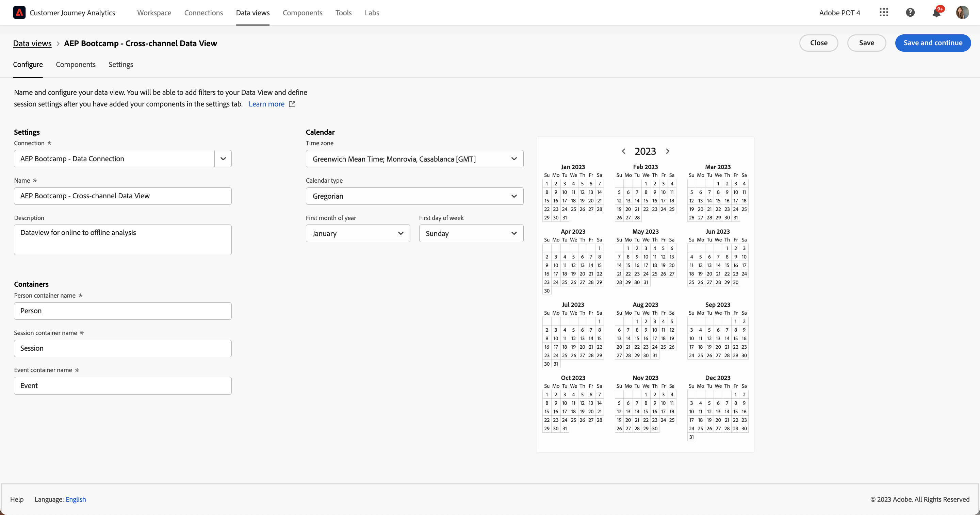Click the Session container name field

coord(122,348)
